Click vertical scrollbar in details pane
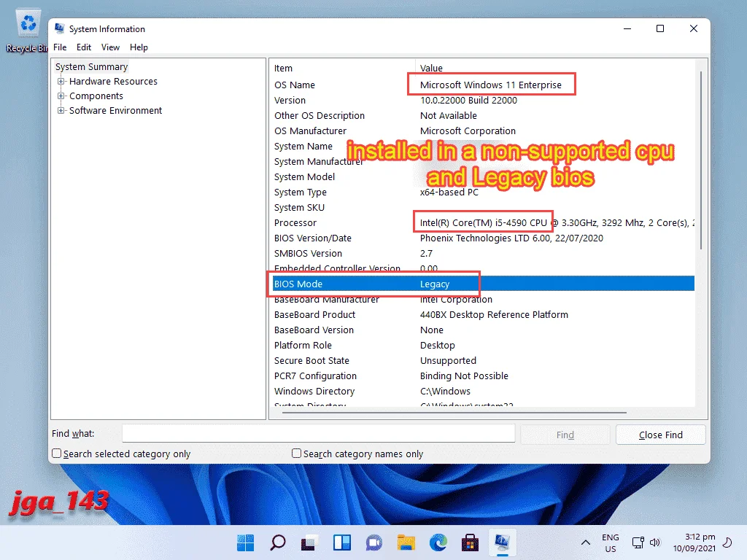Screen dimensions: 747x560 (x=701, y=160)
